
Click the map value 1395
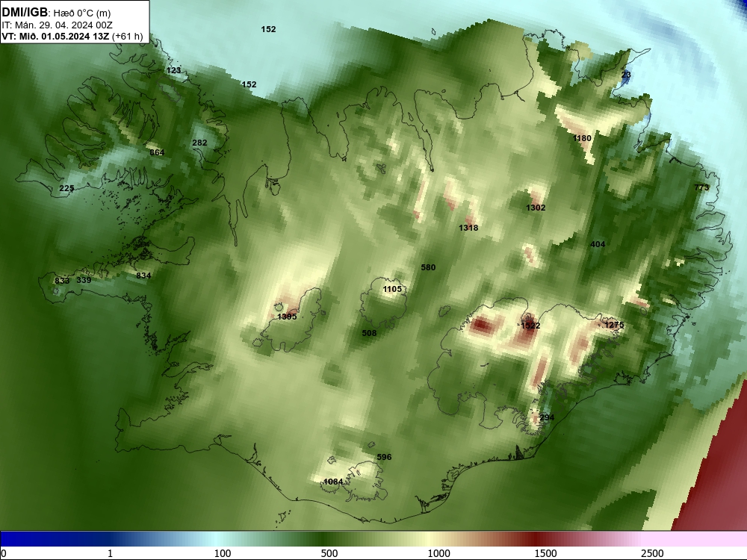coord(287,317)
